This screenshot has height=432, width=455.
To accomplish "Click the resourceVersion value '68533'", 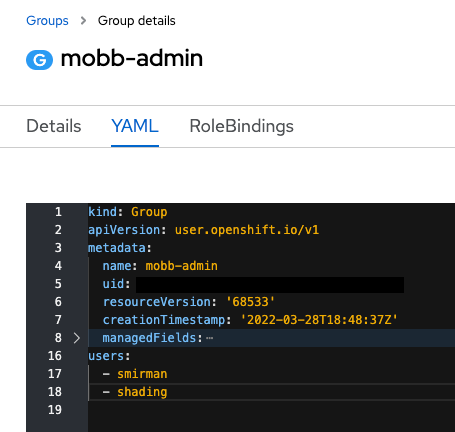I will pyautogui.click(x=250, y=302).
